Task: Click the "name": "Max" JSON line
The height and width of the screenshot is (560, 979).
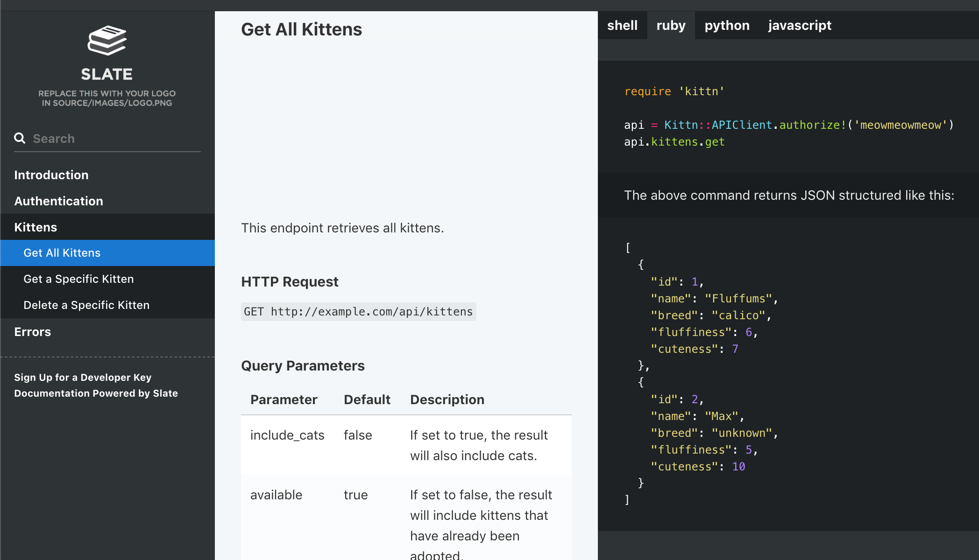Action: point(697,416)
